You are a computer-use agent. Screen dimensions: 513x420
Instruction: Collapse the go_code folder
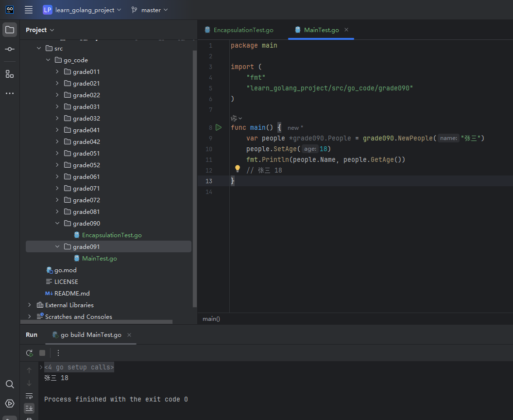48,60
